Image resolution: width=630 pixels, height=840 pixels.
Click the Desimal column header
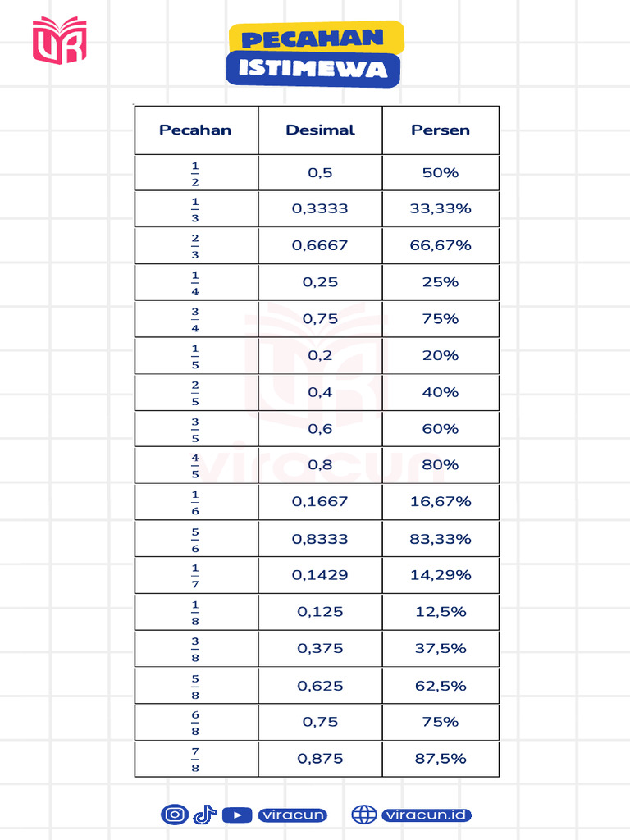320,130
